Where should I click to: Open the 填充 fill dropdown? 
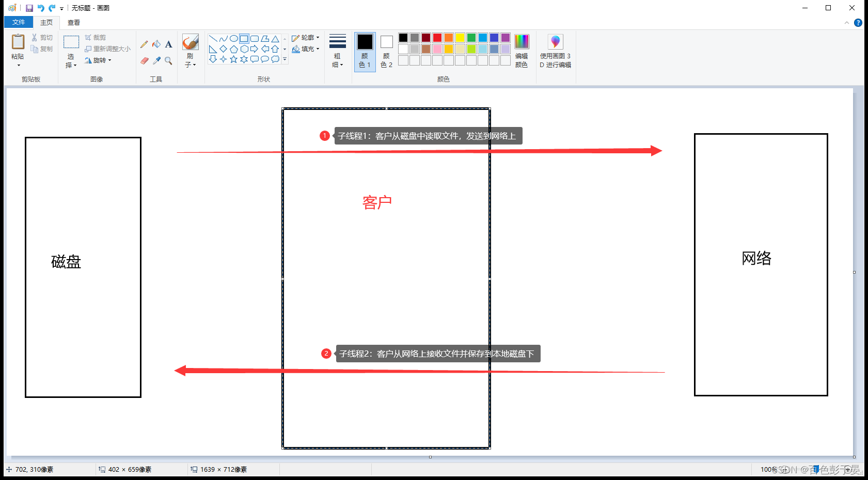point(306,49)
